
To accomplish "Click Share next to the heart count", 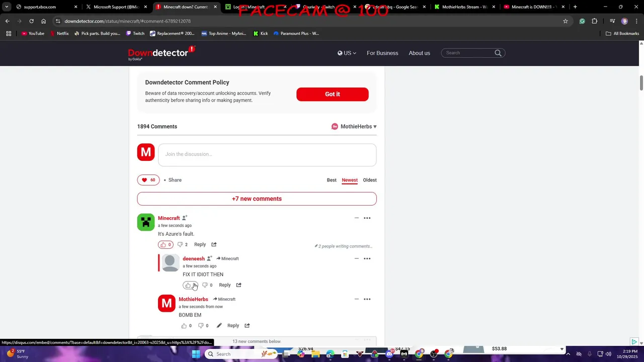I will [x=175, y=180].
